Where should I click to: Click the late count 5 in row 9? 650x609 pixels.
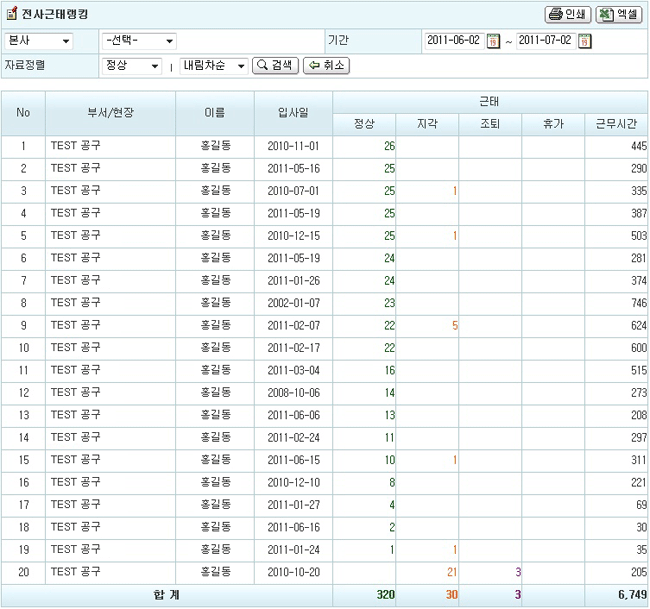click(455, 325)
